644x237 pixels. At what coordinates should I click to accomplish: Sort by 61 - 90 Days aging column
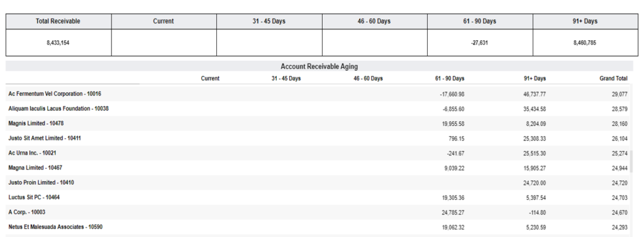450,79
